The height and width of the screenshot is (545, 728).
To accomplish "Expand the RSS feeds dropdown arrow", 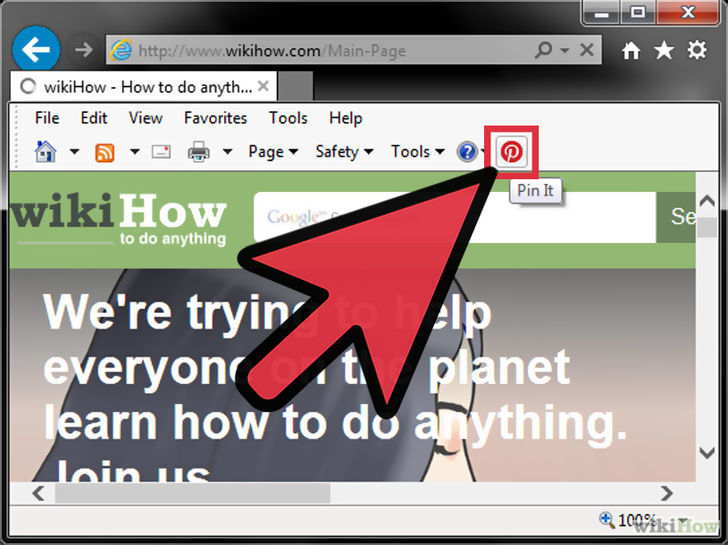I will coord(135,151).
